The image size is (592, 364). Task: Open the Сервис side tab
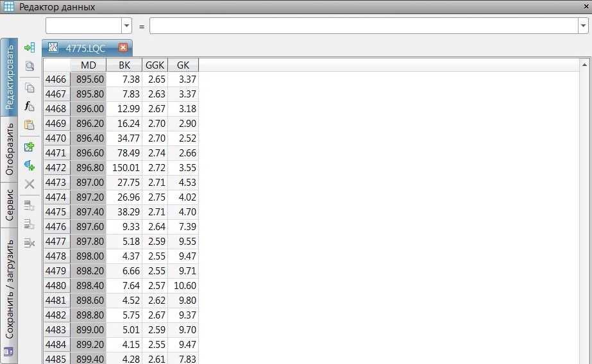tap(9, 205)
